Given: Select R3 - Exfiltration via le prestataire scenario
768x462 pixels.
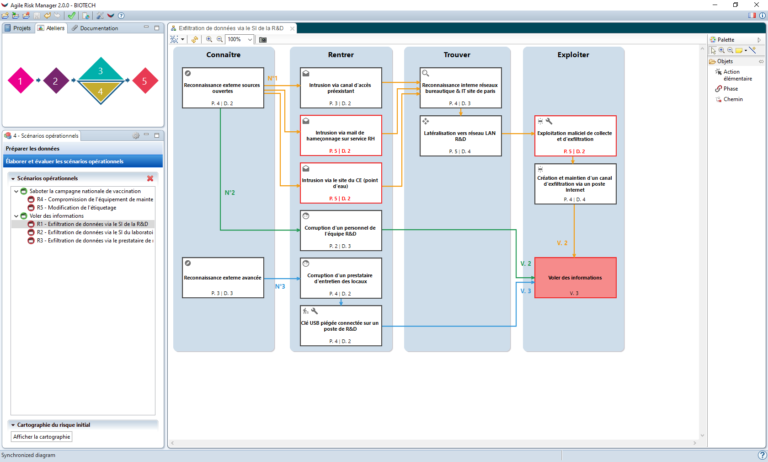Looking at the screenshot, I should [x=90, y=241].
